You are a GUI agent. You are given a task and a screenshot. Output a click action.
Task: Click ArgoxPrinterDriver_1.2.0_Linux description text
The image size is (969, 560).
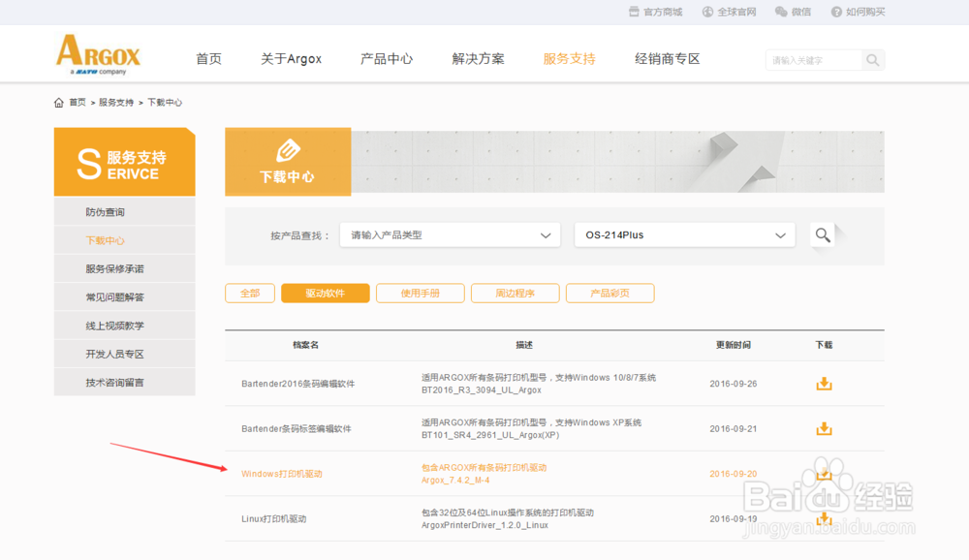[x=484, y=525]
